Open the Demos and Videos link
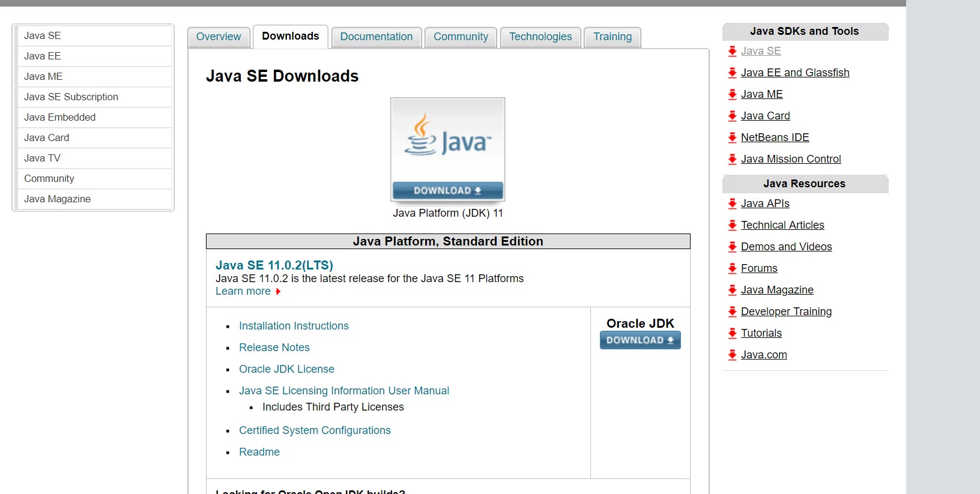The width and height of the screenshot is (980, 494). [x=786, y=247]
